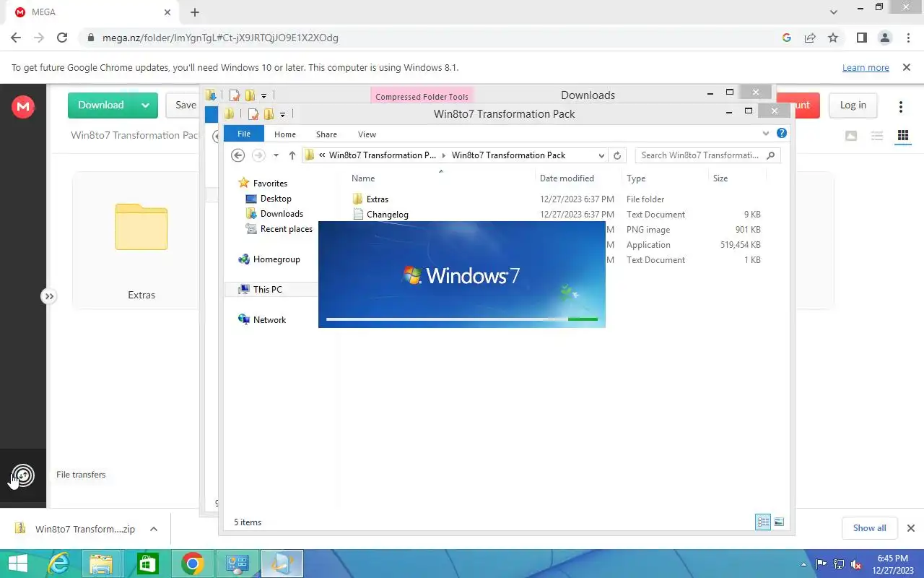Open Quick Access Toolbar dropdown in Explorer title
Viewport: 924px width, 578px height.
pyautogui.click(x=282, y=114)
